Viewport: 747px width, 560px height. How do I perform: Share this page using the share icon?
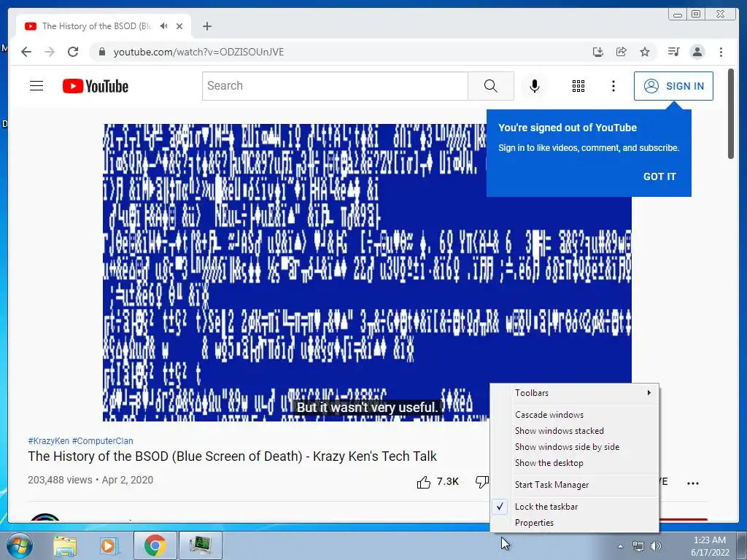[x=622, y=52]
